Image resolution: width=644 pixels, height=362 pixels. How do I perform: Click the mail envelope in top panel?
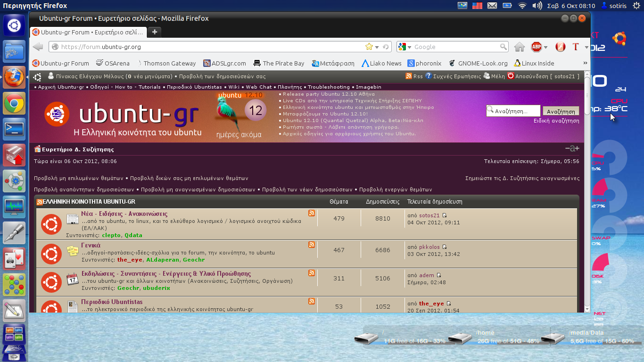click(x=492, y=6)
